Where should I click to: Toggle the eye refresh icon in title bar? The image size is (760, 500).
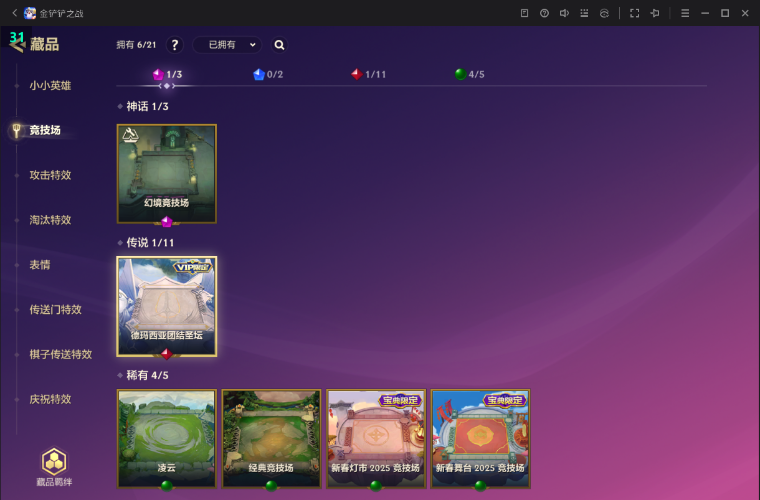coord(604,13)
